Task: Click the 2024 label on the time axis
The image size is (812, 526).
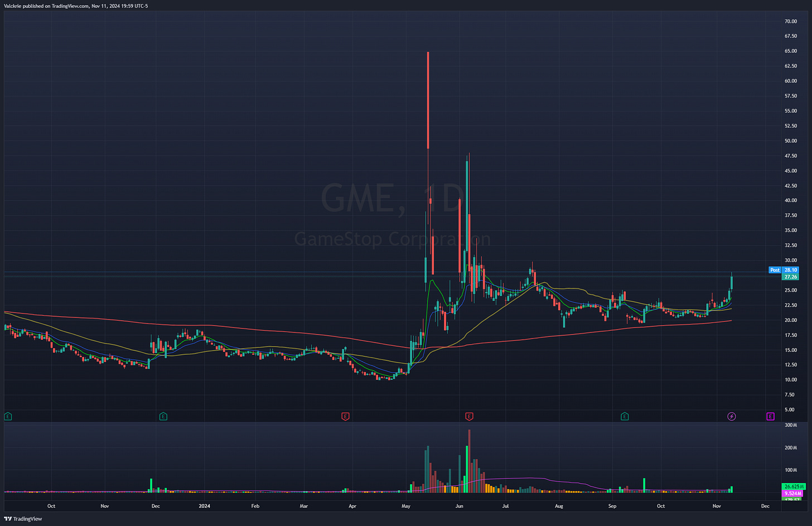Action: click(x=205, y=506)
